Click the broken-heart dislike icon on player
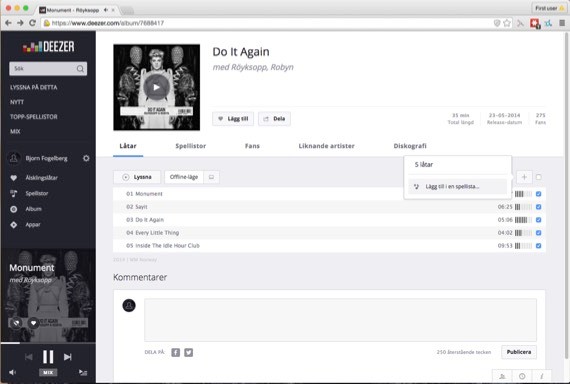 16,323
